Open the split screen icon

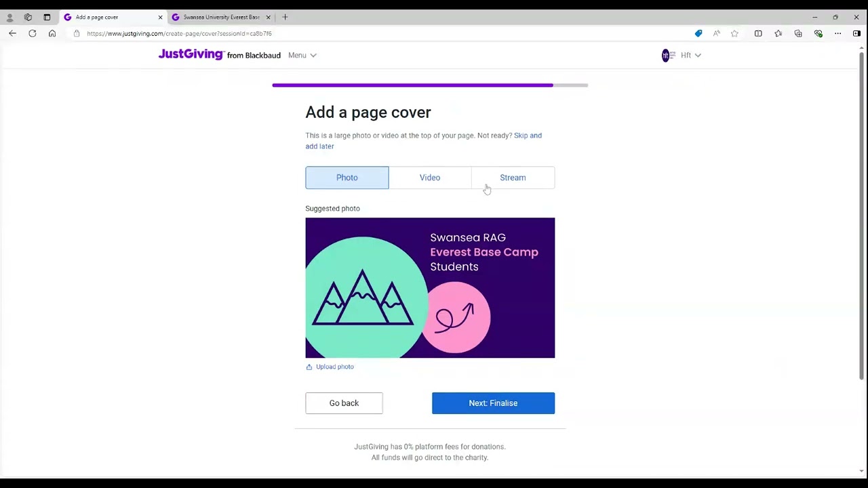point(758,33)
